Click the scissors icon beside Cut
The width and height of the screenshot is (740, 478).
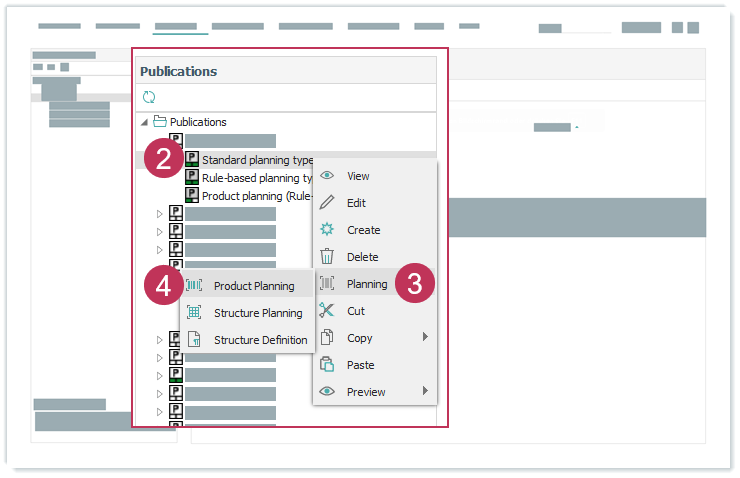coord(326,311)
